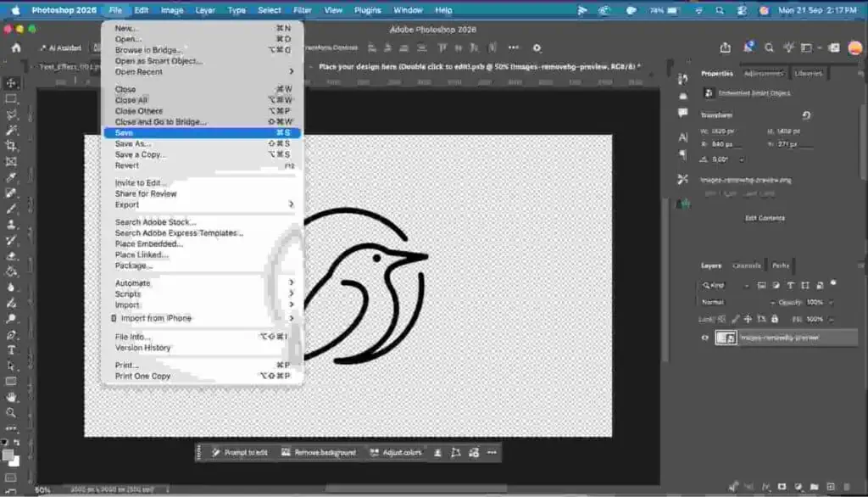Select the Rectangular Marquee tool

(11, 99)
